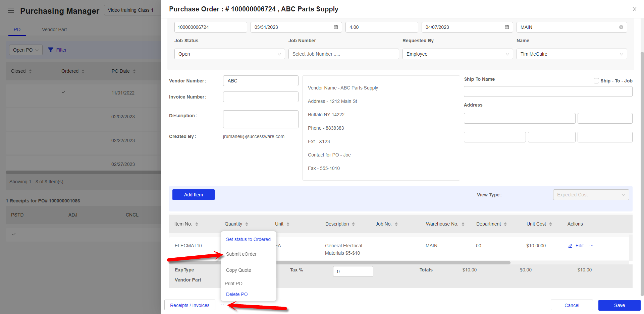644x314 pixels.
Task: Open the View Type Expected Cost dropdown
Action: point(591,195)
